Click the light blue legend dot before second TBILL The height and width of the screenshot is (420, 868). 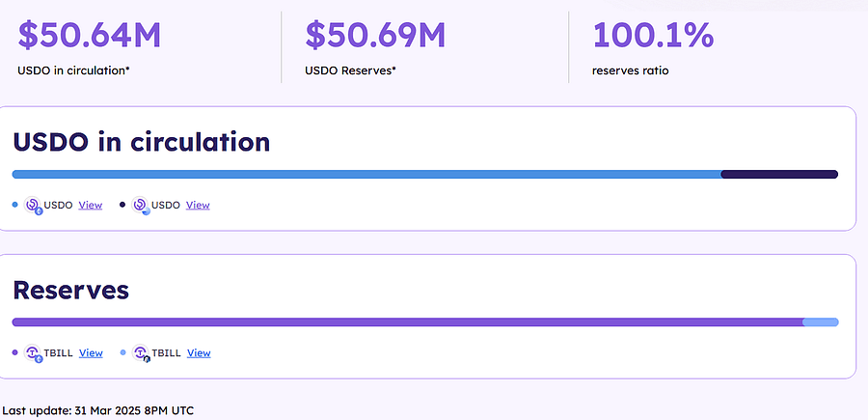pyautogui.click(x=122, y=352)
